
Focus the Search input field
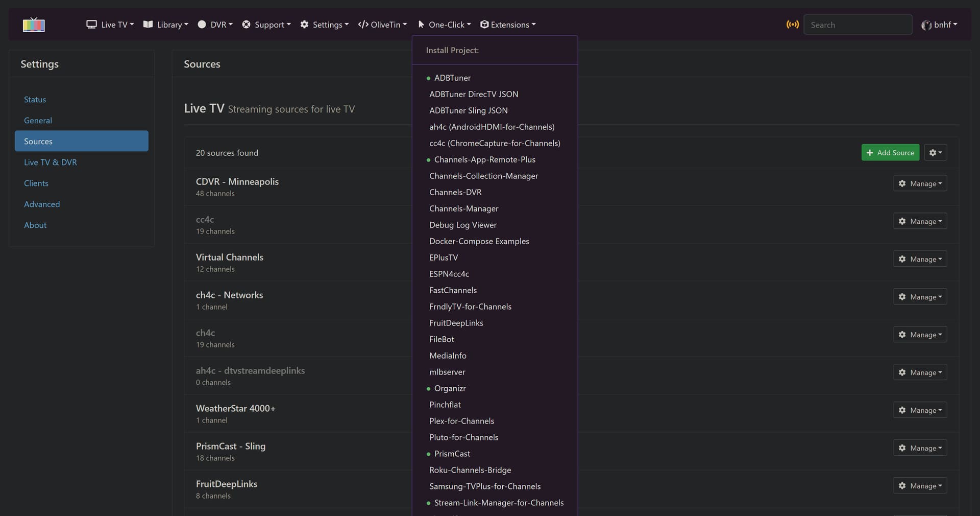tap(857, 25)
